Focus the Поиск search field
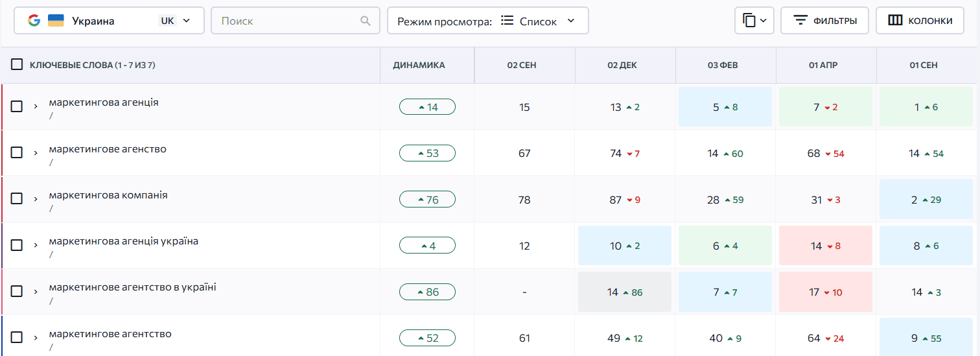Image resolution: width=980 pixels, height=356 pixels. pos(288,21)
